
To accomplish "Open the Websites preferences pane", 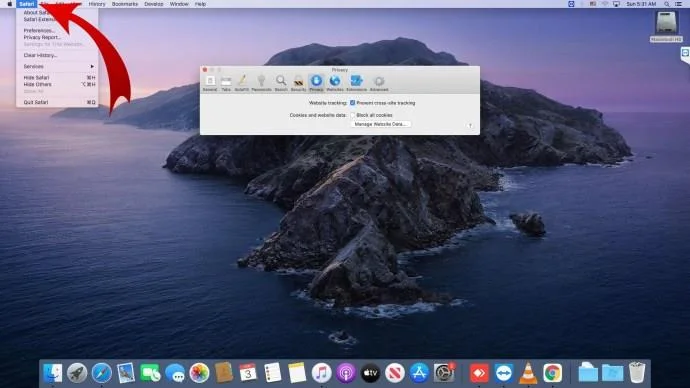I will [335, 83].
